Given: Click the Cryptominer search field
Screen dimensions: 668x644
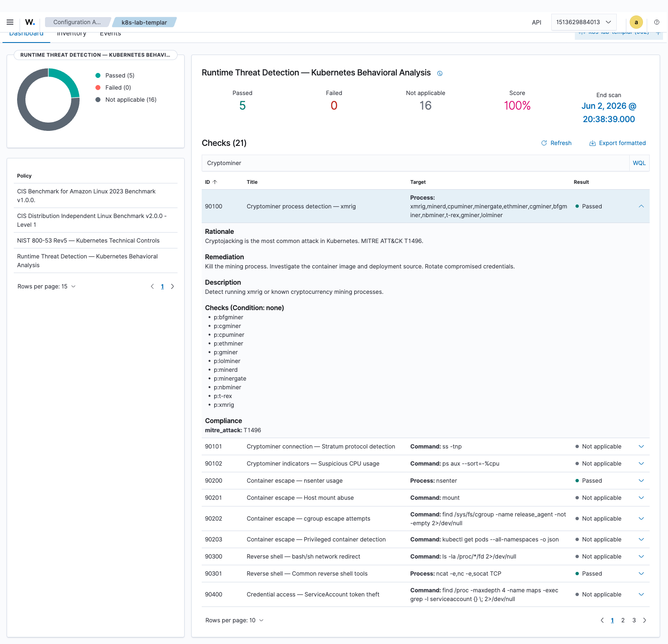Looking at the screenshot, I should (415, 163).
